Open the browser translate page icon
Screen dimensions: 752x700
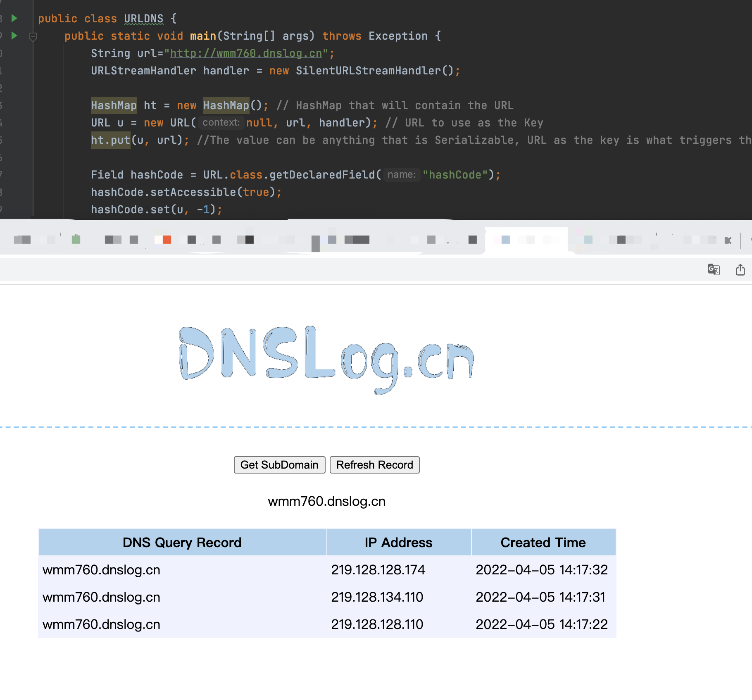pos(714,269)
